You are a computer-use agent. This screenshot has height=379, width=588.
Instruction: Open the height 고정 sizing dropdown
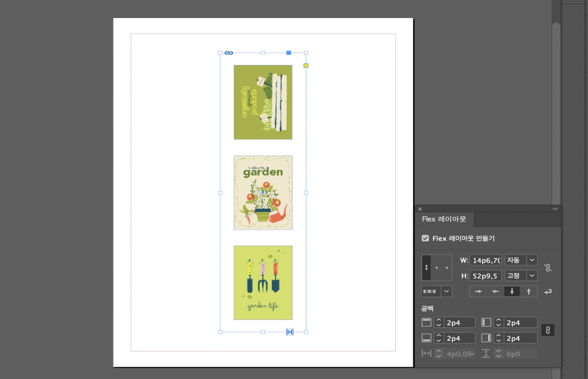click(x=532, y=276)
